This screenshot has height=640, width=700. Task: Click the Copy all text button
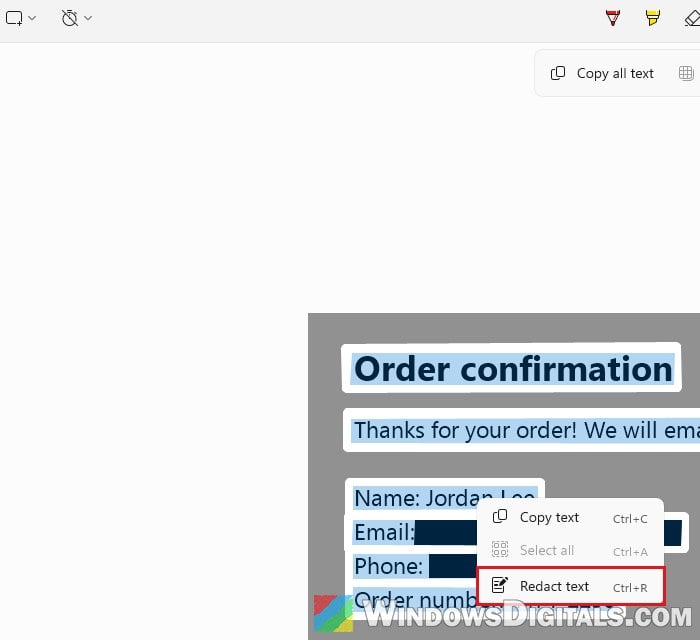tap(602, 73)
